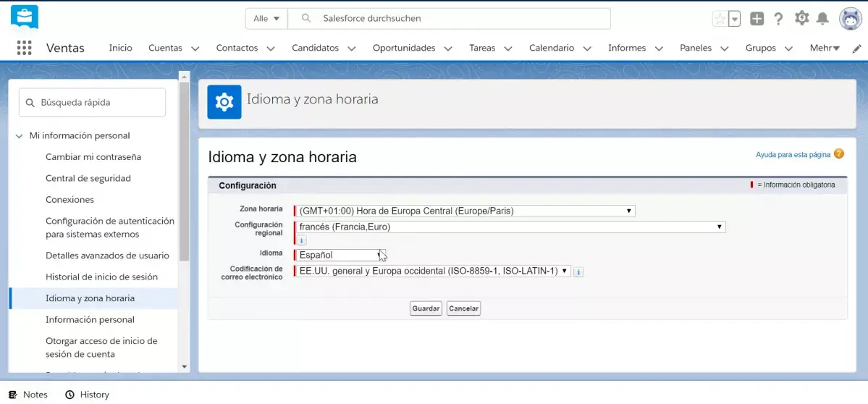Expand the Grupos tab chevron
The width and height of the screenshot is (868, 404).
[789, 49]
